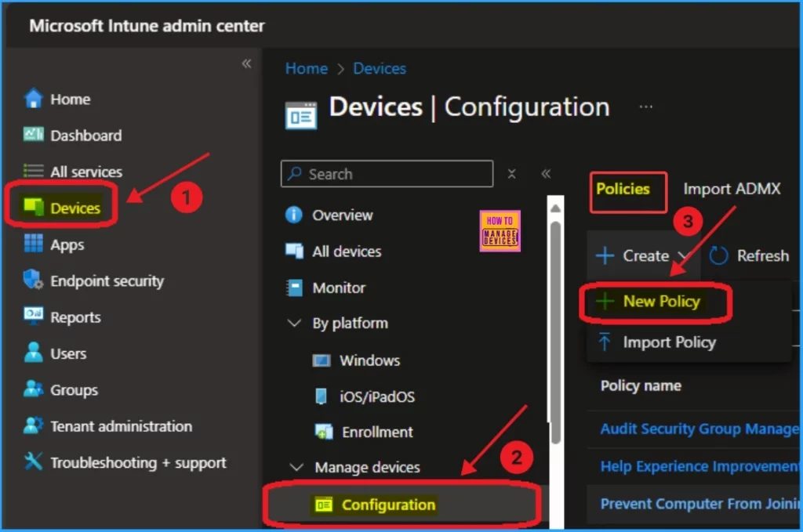The height and width of the screenshot is (532, 803).
Task: Click Home breadcrumb link
Action: [x=307, y=68]
